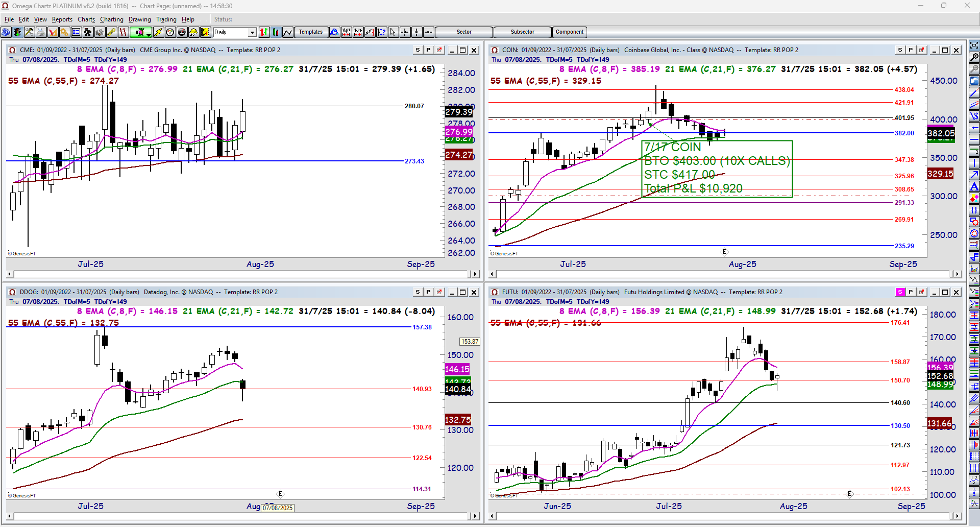The width and height of the screenshot is (980, 527).
Task: Click the Subsector button
Action: pyautogui.click(x=523, y=32)
